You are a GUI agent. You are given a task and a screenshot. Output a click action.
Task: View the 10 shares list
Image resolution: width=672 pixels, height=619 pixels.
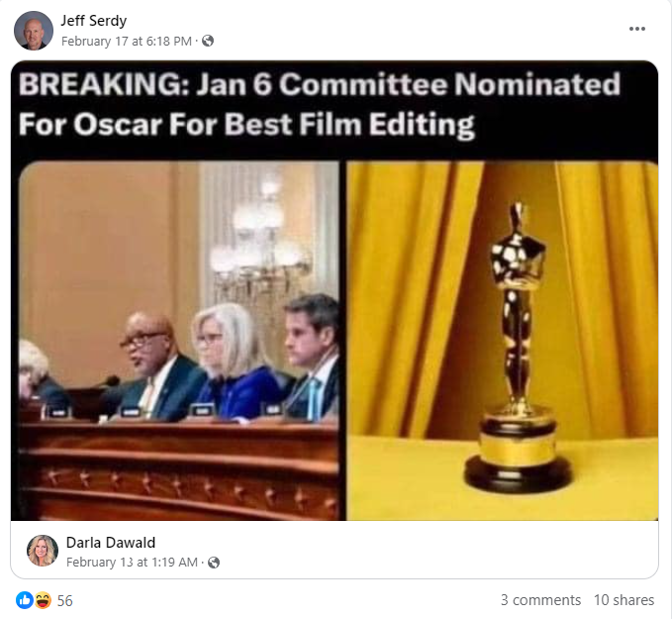[624, 600]
